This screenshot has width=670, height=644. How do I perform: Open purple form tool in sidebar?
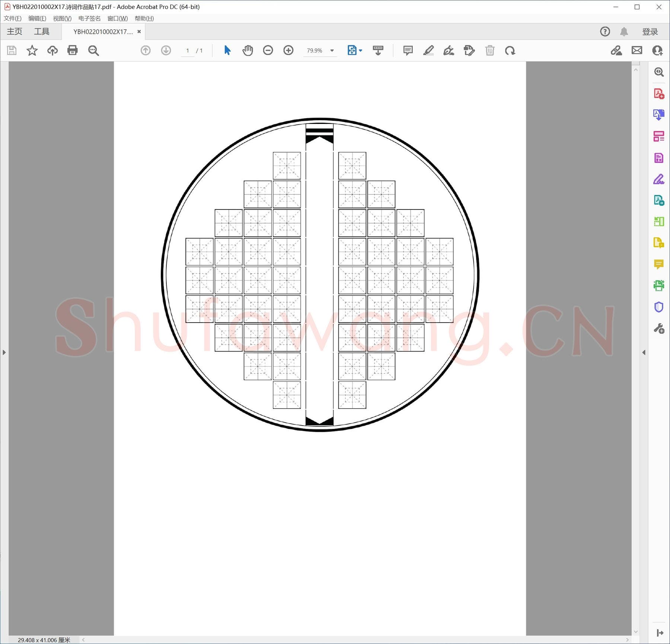pos(659,158)
